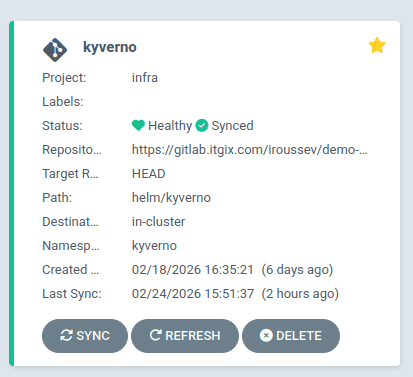Open the kyverno application title
413x377 pixels.
[x=110, y=47]
